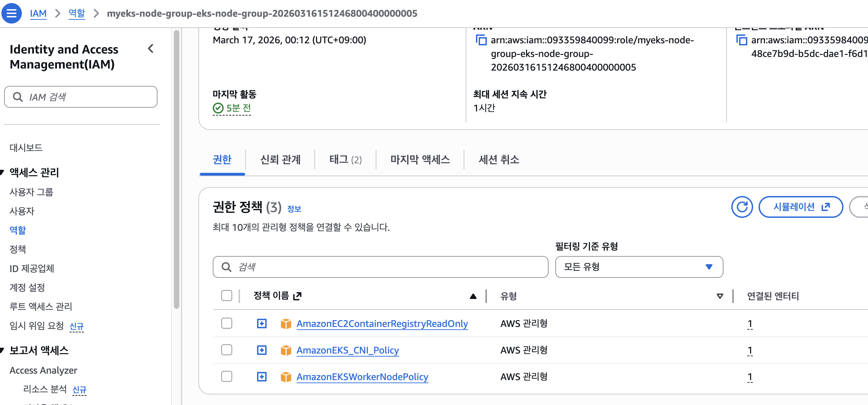
Task: Open the 정보 link beside 권한 정책
Action: 294,209
